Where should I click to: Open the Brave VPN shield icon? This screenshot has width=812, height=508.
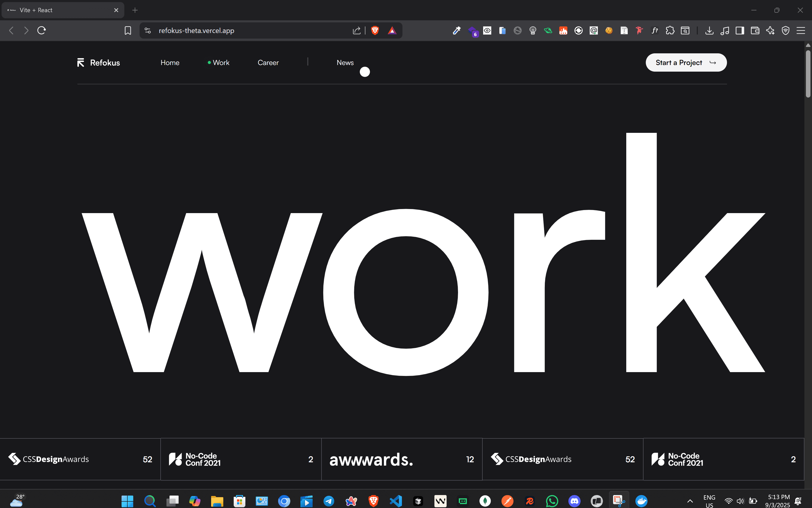[786, 30]
